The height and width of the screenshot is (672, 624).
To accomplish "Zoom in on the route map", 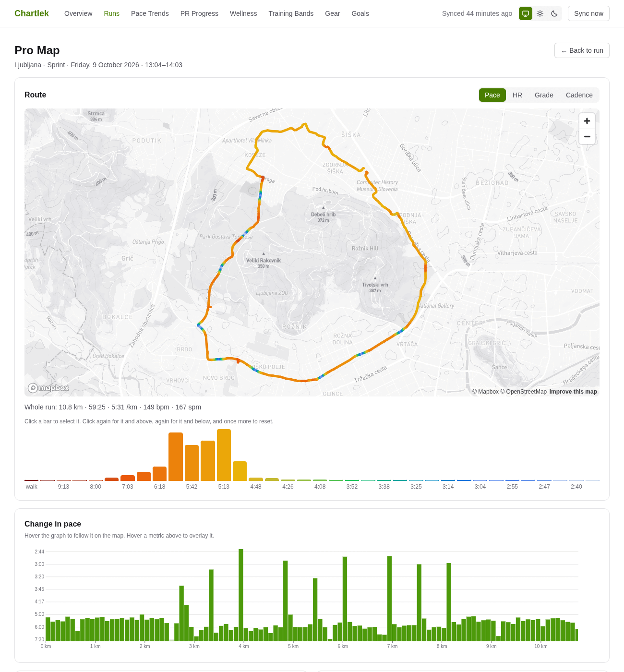I will point(587,121).
